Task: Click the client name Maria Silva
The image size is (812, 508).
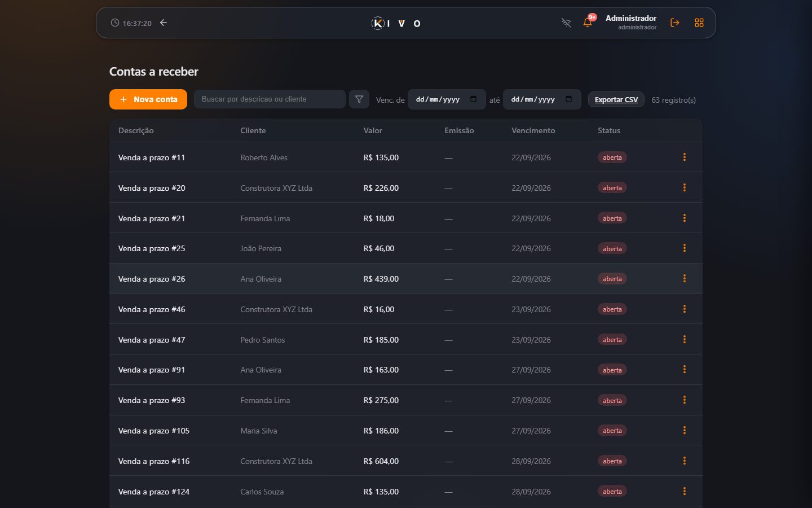Action: click(259, 431)
